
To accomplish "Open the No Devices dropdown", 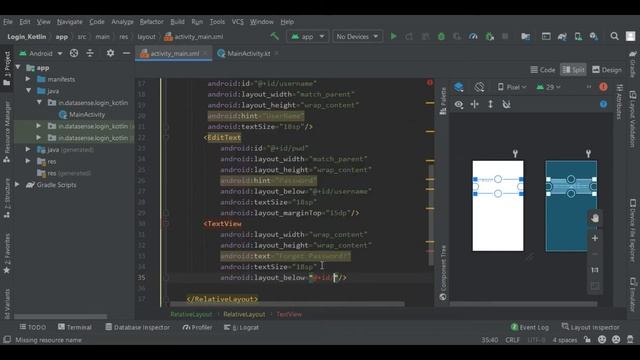I will tap(358, 36).
